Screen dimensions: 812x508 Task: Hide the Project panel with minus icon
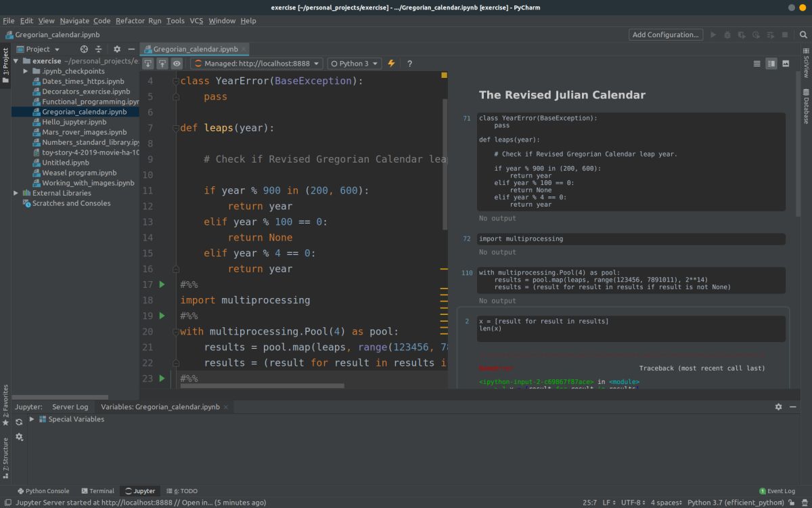click(131, 49)
